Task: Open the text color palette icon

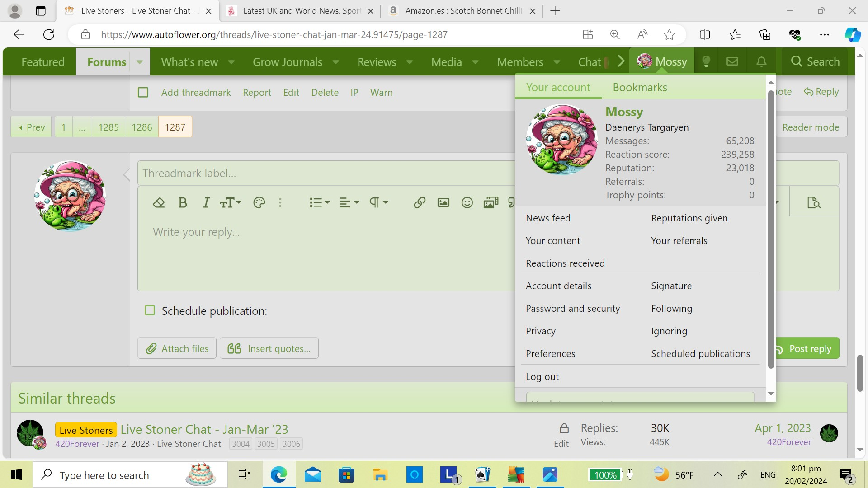Action: (x=259, y=203)
